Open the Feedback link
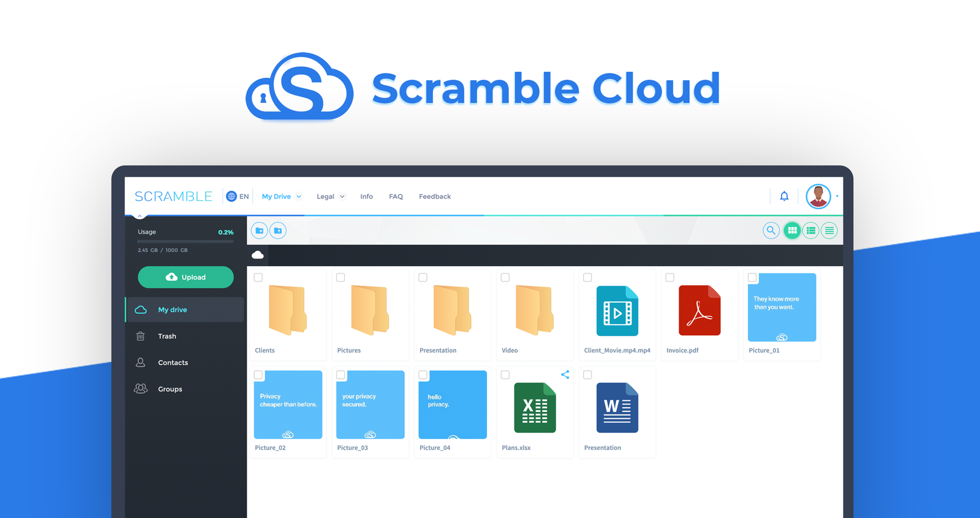Viewport: 980px width, 518px height. [434, 197]
